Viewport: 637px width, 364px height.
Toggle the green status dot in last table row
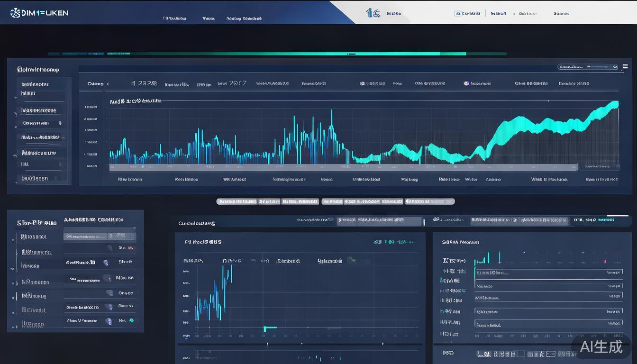(131, 321)
